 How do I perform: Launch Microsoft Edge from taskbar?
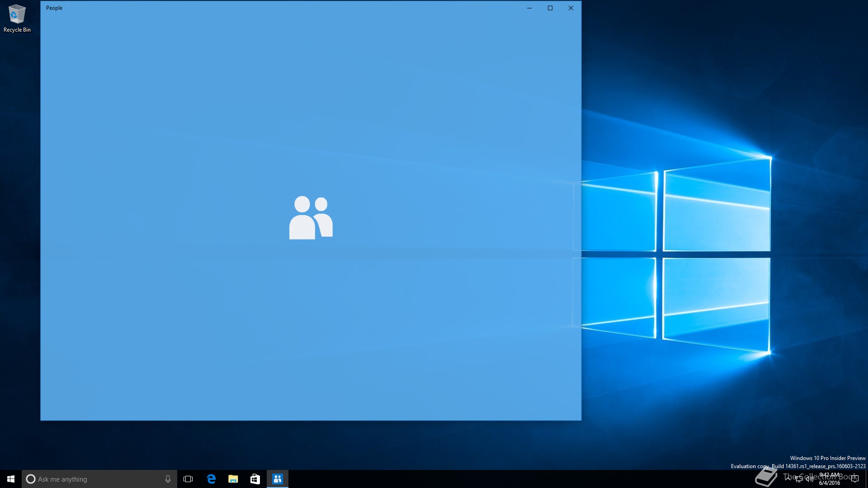click(x=211, y=479)
